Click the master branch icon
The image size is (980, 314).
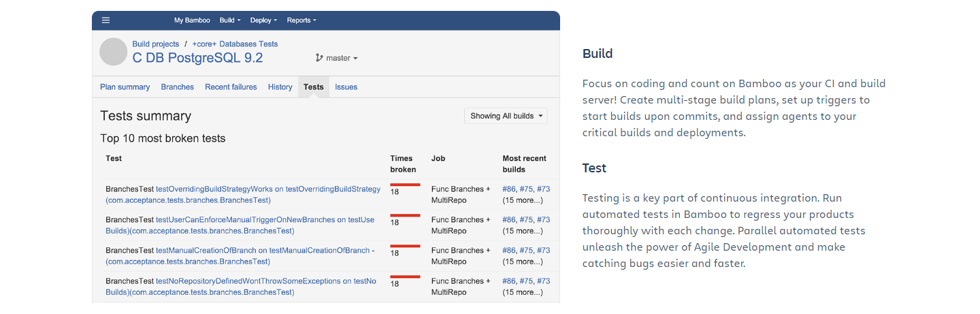click(x=319, y=58)
